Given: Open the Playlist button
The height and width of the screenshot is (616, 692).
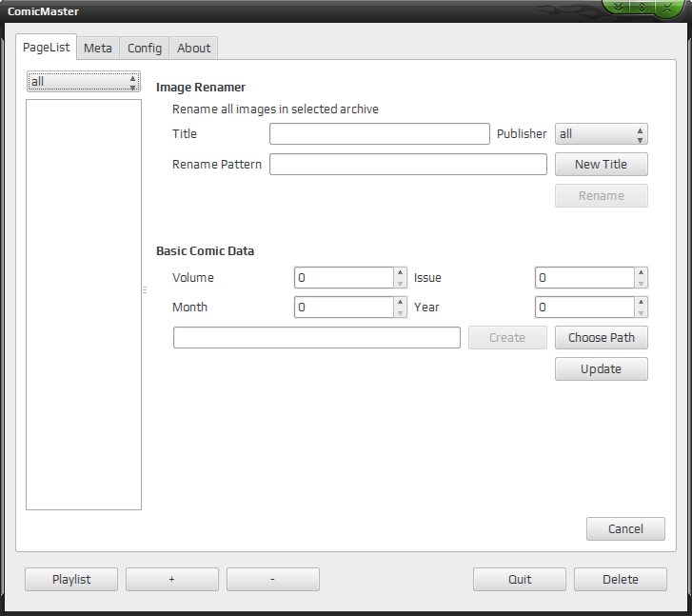Looking at the screenshot, I should [71, 580].
